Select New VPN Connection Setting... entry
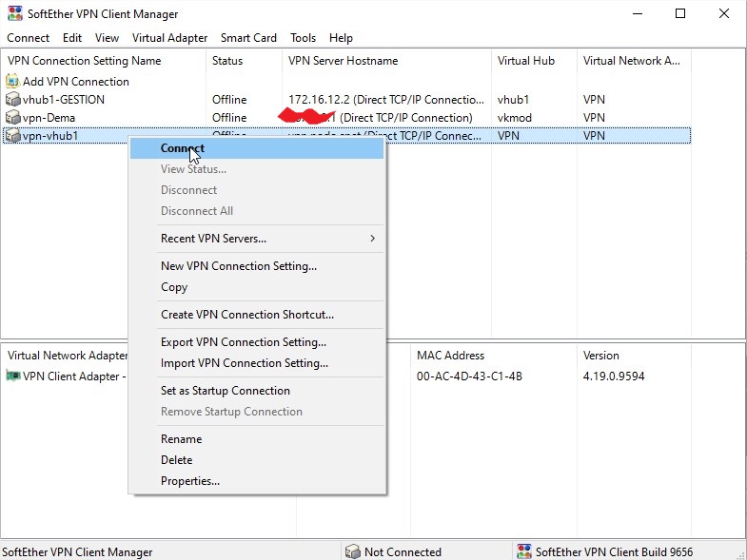This screenshot has height=560, width=747. pos(257,265)
